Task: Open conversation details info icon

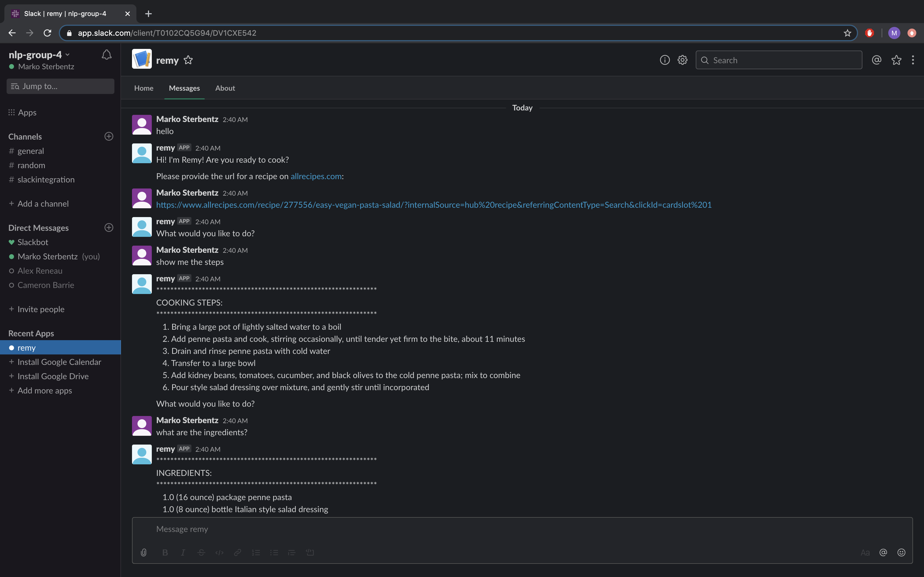Action: click(664, 60)
